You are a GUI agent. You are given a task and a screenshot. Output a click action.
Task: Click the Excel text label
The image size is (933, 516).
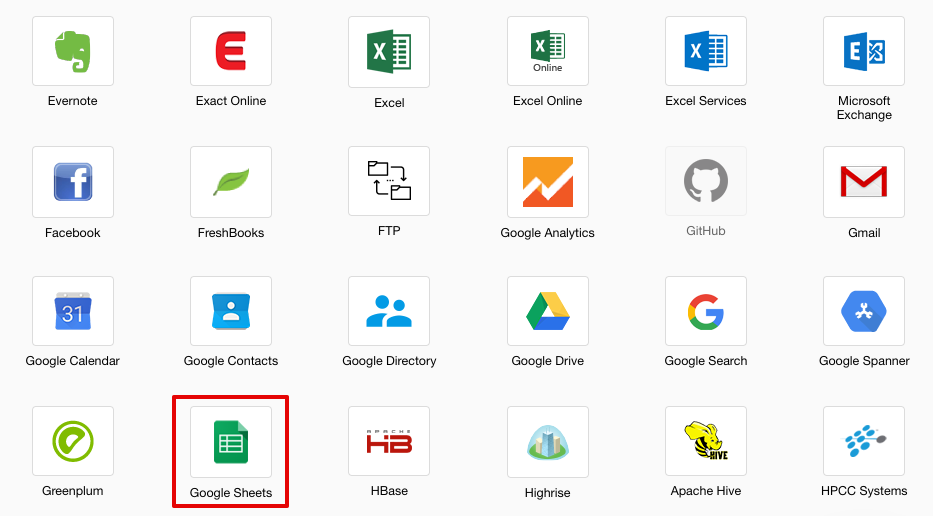(x=389, y=102)
